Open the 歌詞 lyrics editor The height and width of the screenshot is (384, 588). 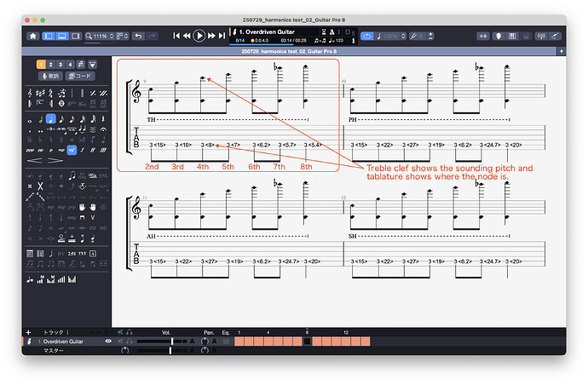tap(50, 76)
